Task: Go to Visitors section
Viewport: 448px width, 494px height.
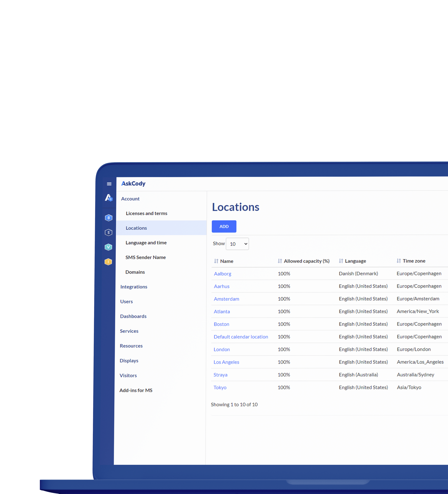Action: (128, 375)
